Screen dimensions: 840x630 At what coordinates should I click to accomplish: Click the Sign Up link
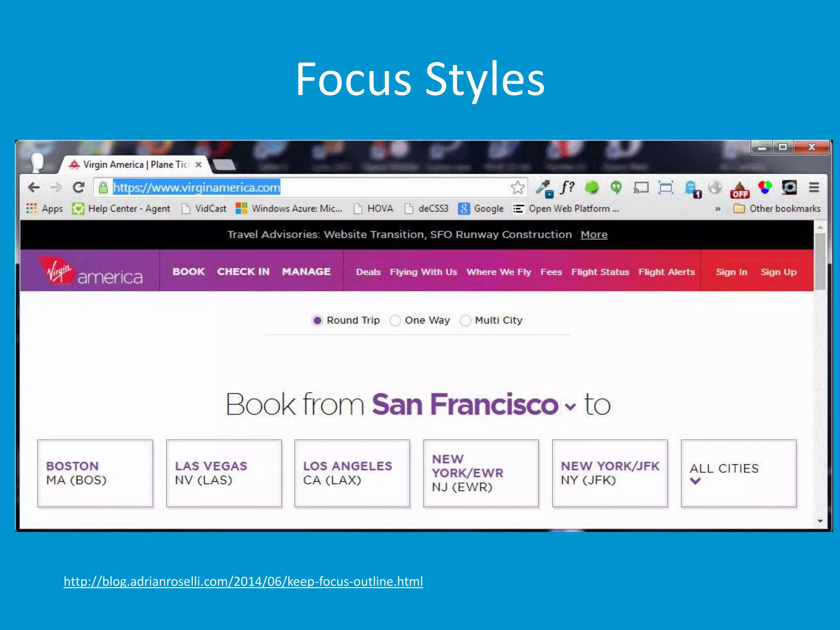coord(778,272)
